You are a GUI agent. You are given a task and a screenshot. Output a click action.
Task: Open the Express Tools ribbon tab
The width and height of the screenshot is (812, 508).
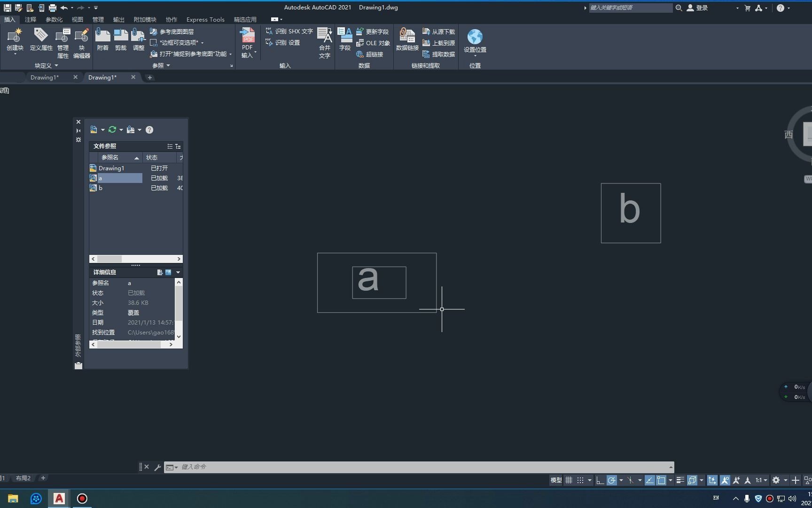(x=205, y=19)
